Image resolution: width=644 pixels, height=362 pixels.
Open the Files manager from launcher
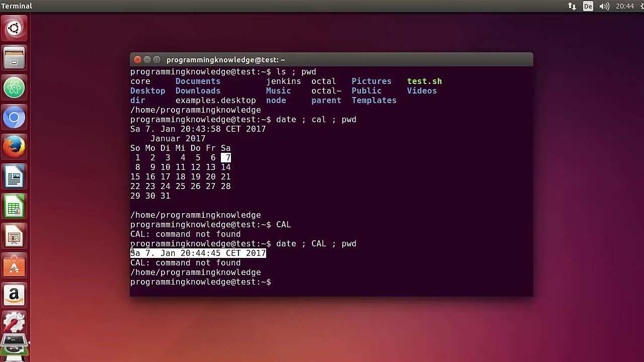14,58
